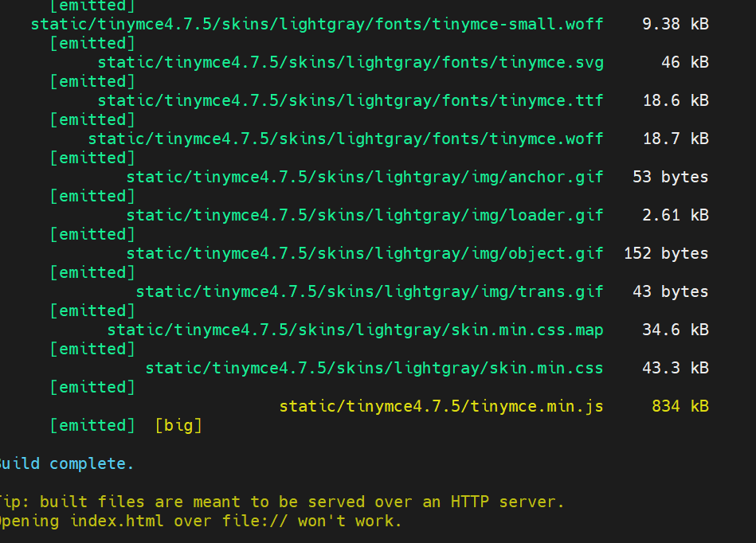The image size is (756, 543).
Task: Select the 'built files are meant' tip line
Action: coord(282,502)
